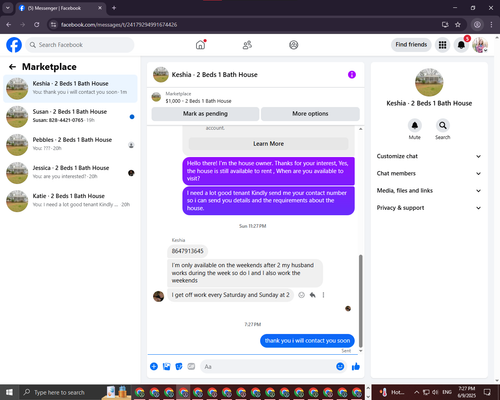Open Jessica - 2 Beds 1 Bath House chat
Image resolution: width=500 pixels, height=400 pixels.
(x=70, y=173)
